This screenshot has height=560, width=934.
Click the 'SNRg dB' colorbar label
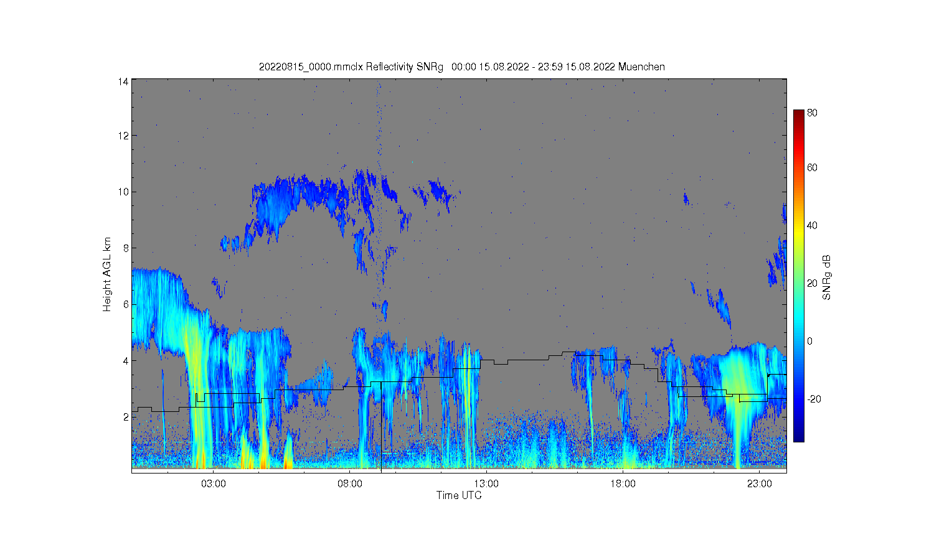tap(827, 278)
